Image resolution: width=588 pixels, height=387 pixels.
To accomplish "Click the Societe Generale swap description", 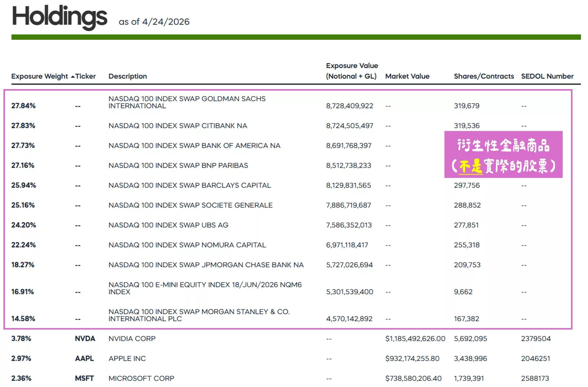I will click(x=191, y=205).
